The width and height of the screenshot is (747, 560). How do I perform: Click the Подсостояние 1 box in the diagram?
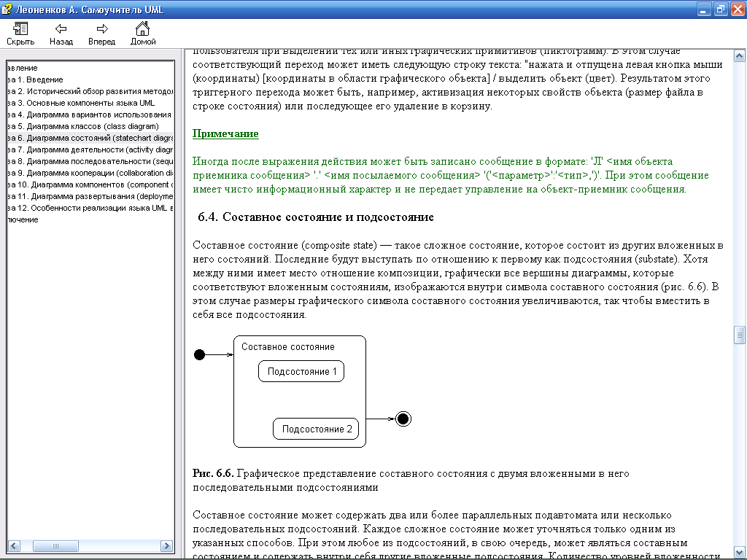coord(301,371)
